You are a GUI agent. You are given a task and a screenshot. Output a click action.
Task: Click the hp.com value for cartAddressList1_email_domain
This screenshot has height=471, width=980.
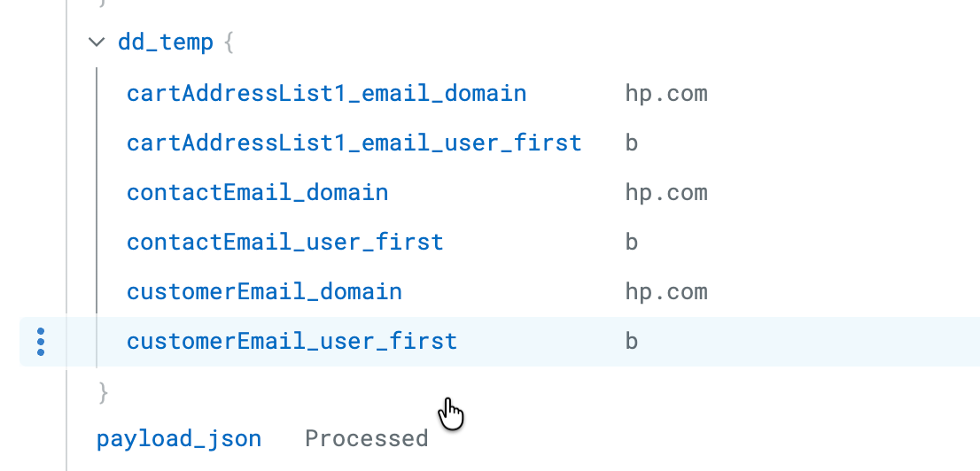[x=665, y=93]
